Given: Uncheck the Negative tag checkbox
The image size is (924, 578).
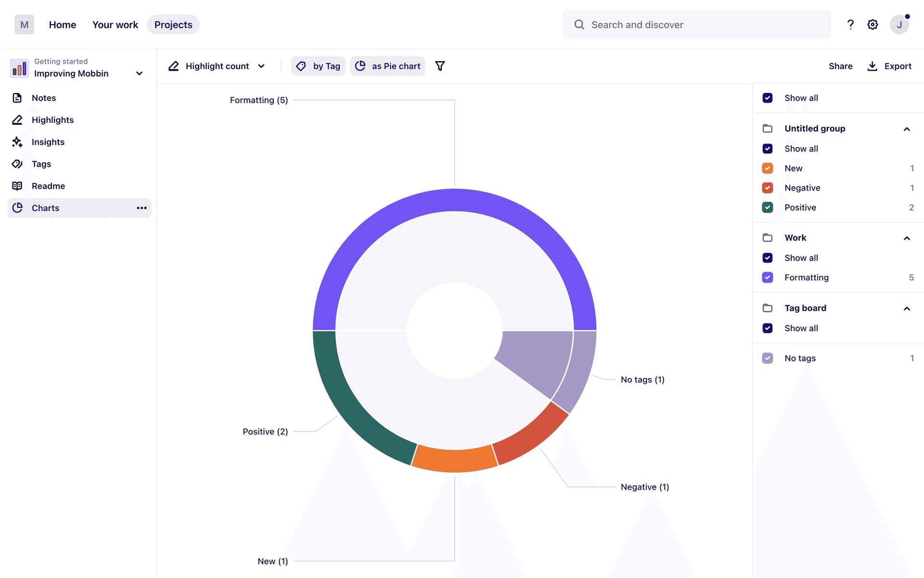Looking at the screenshot, I should coord(768,188).
